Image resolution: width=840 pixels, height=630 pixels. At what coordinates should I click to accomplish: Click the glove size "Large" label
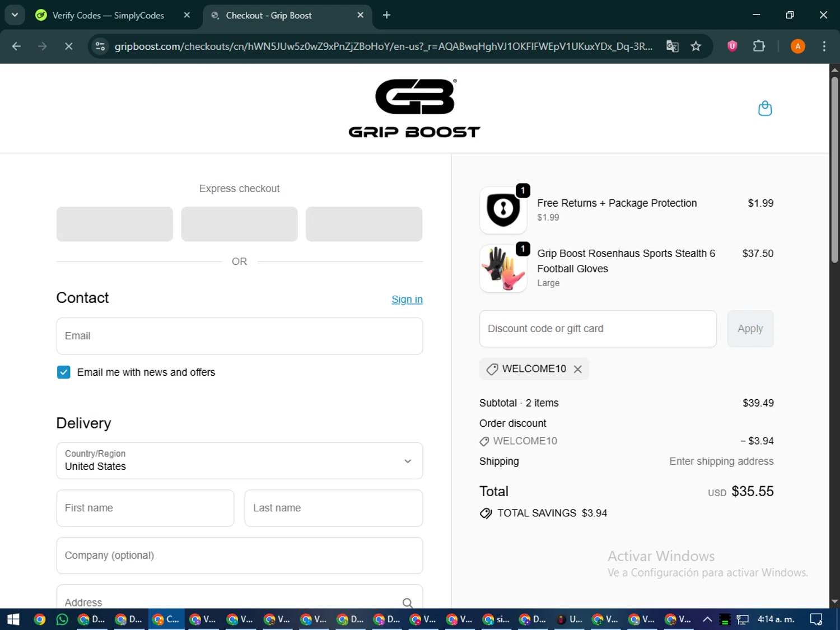coord(548,283)
